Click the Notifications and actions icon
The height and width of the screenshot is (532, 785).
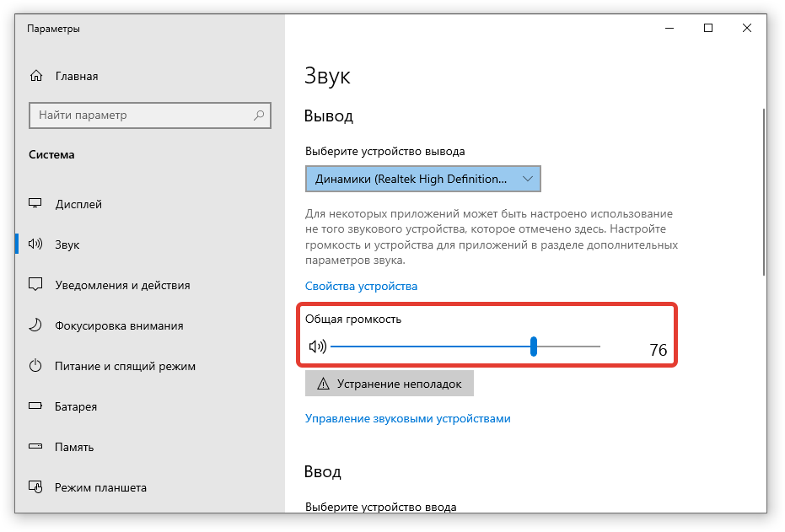35,285
